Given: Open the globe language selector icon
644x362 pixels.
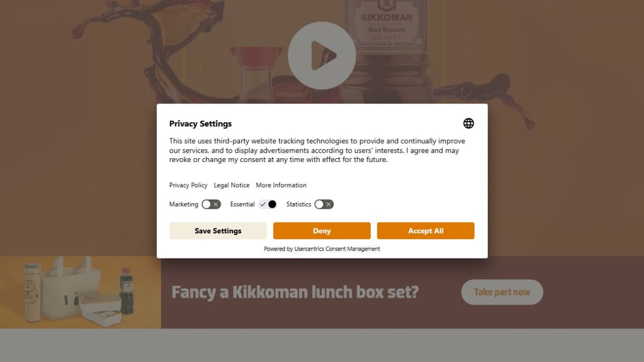Looking at the screenshot, I should [469, 123].
